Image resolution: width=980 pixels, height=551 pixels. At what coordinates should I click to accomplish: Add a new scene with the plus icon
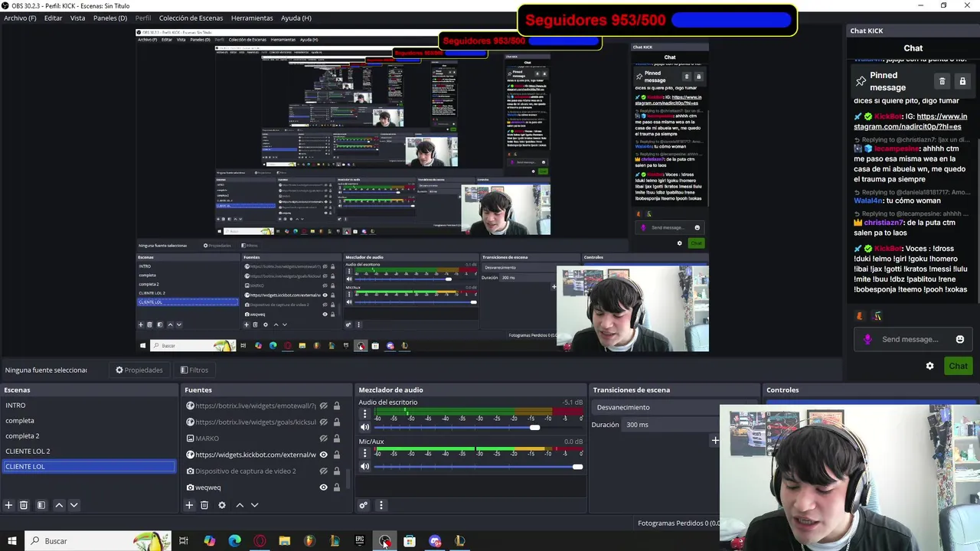pyautogui.click(x=8, y=505)
